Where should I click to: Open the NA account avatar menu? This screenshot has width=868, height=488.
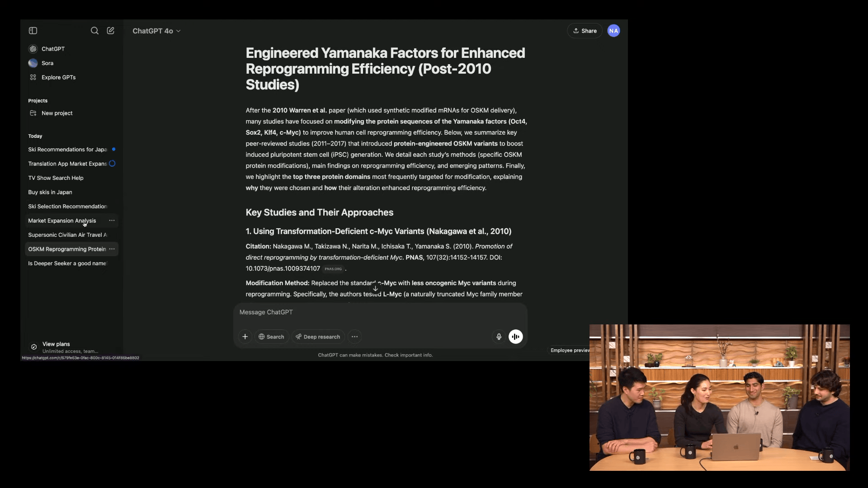(613, 31)
